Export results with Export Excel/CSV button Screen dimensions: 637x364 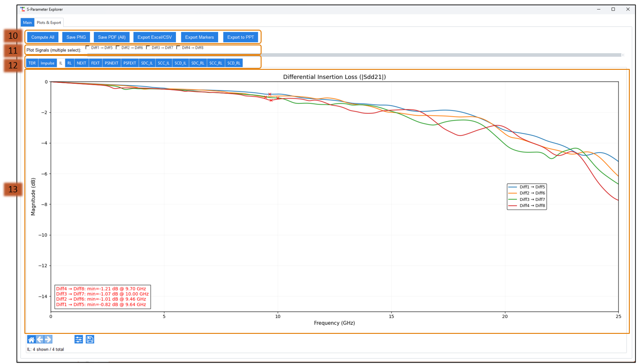pos(154,37)
